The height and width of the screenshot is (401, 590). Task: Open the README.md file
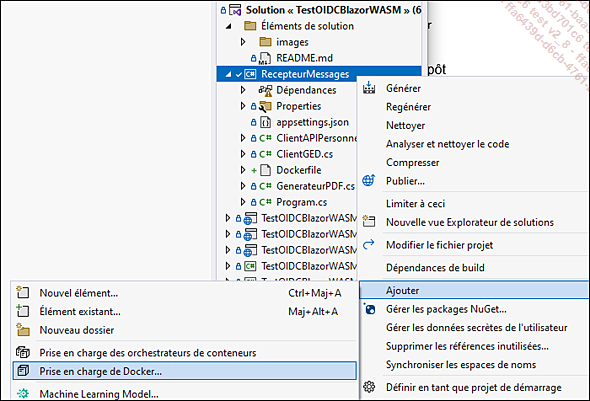[304, 58]
